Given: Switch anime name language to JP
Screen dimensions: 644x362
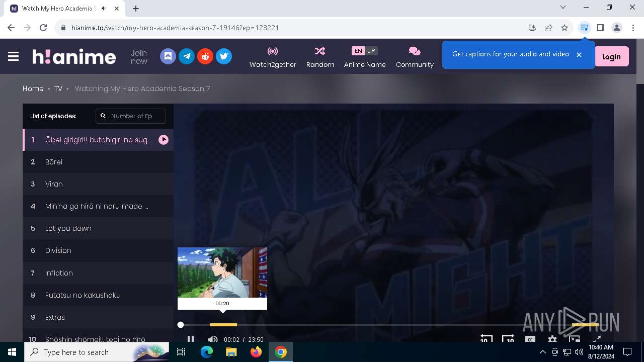Looking at the screenshot, I should [371, 51].
